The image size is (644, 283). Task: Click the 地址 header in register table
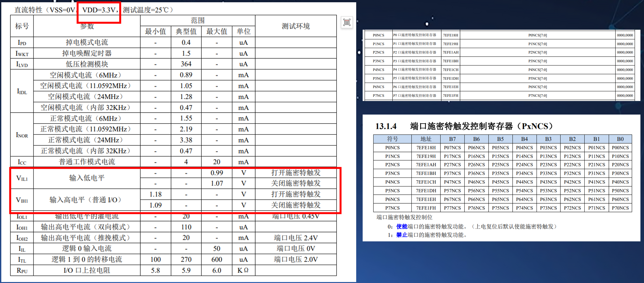(x=426, y=139)
